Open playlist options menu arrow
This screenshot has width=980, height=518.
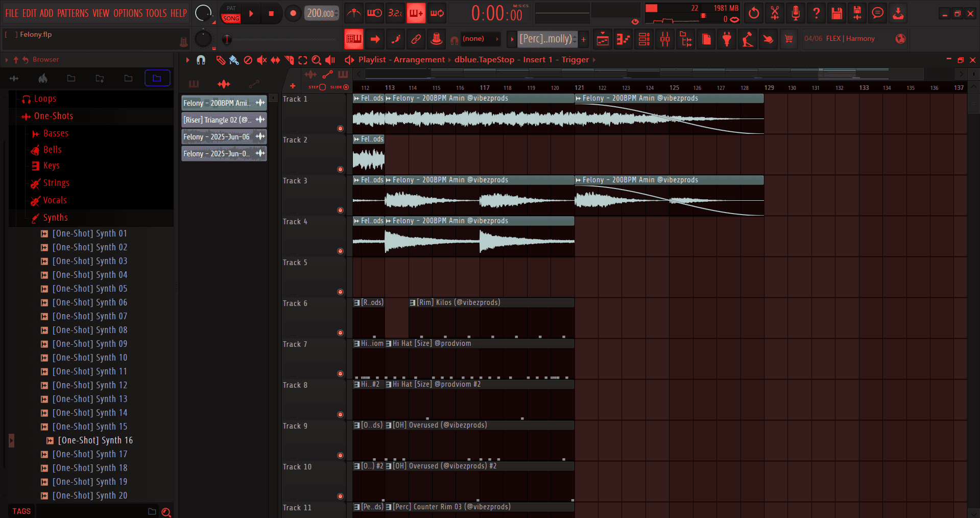pos(187,60)
